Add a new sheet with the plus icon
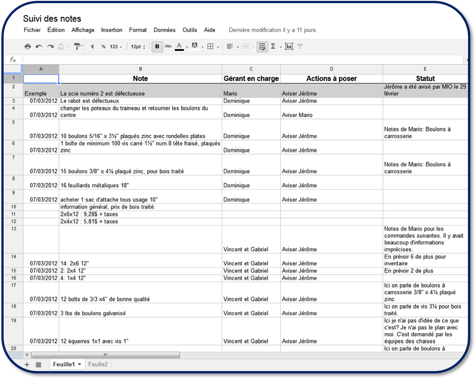 27,365
